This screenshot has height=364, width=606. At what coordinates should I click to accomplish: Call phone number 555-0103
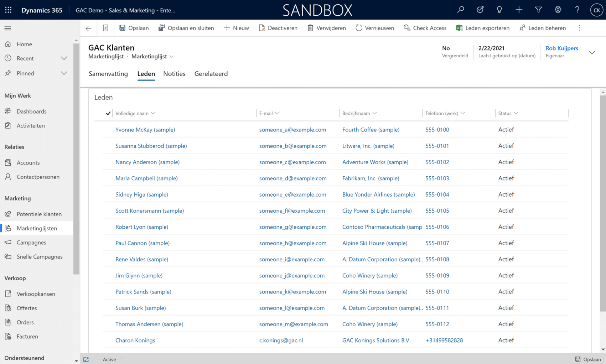coord(437,178)
